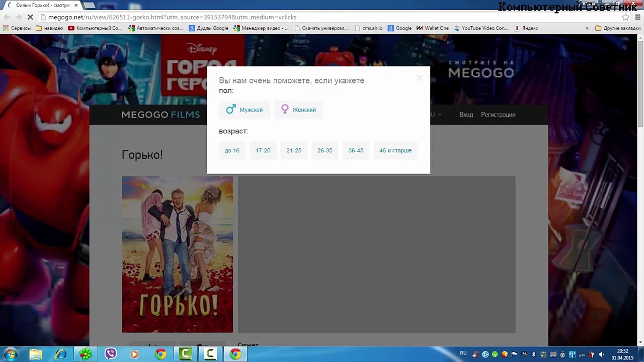Screen dimensions: 644x362
Task: Open Viber from the taskbar
Action: click(111, 354)
